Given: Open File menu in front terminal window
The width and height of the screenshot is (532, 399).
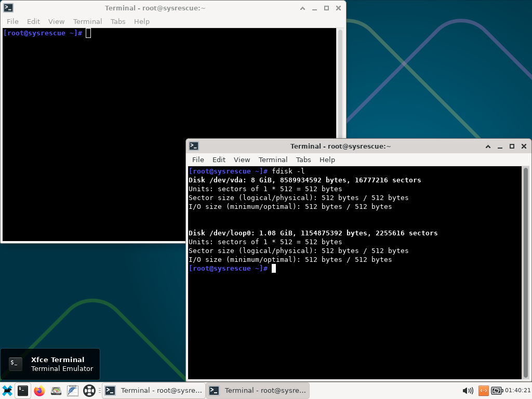Looking at the screenshot, I should pos(198,159).
